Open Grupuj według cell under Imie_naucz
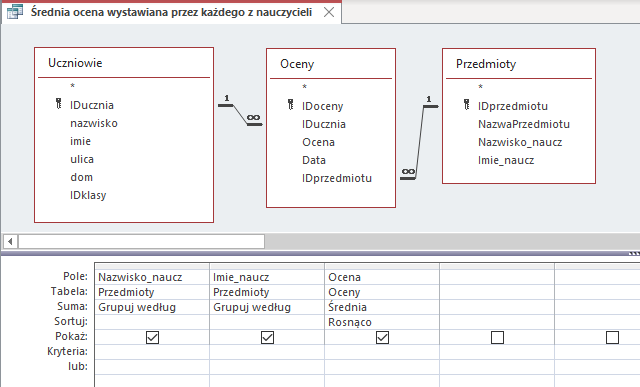The height and width of the screenshot is (387, 640). [x=267, y=307]
